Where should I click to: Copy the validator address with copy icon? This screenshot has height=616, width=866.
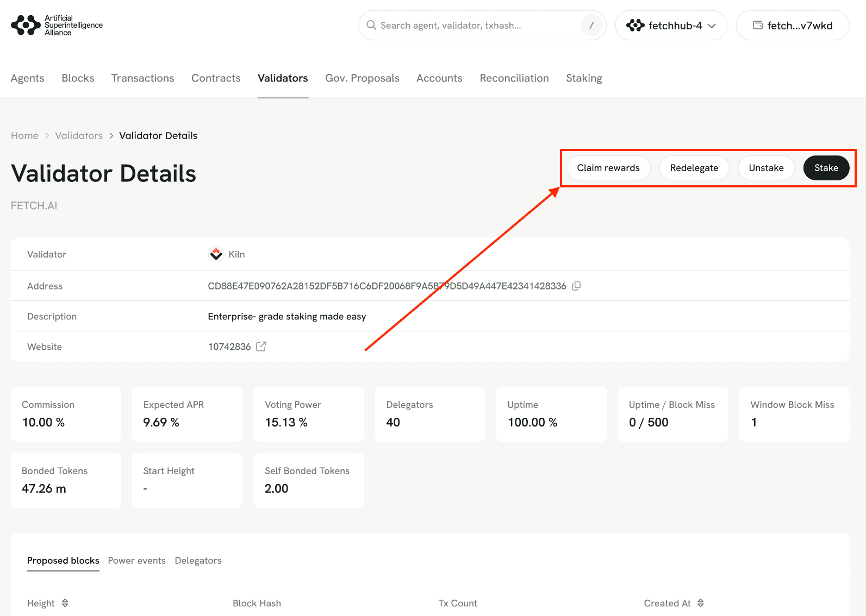click(x=576, y=286)
